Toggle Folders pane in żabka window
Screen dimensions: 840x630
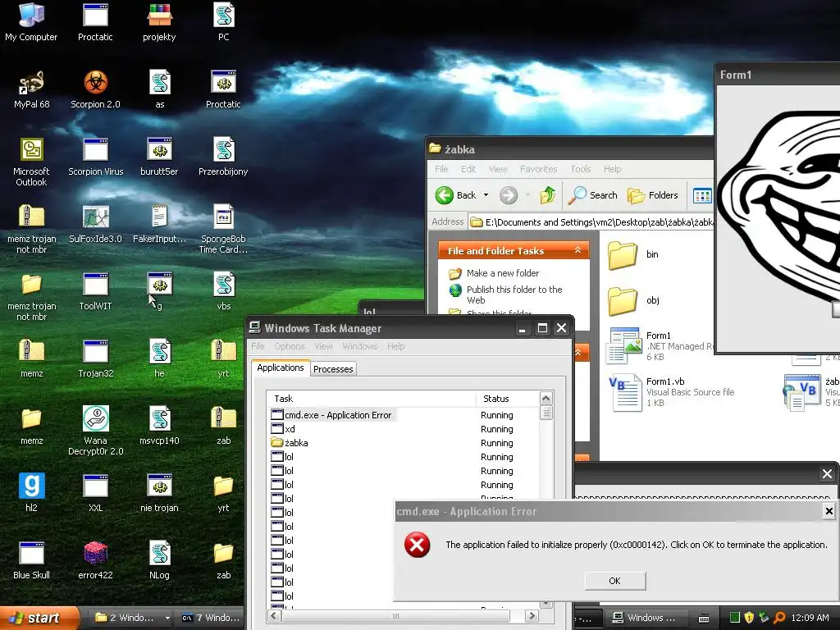point(653,195)
